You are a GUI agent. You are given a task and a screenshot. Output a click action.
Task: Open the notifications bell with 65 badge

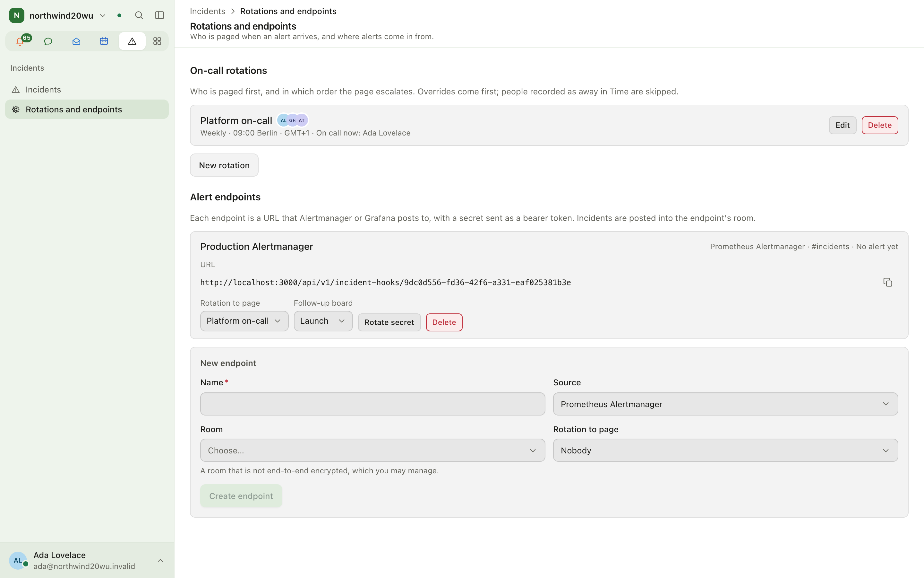point(20,41)
